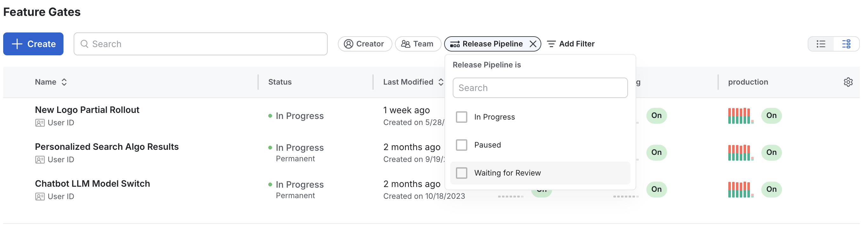Open Chatbot LLM Model Switch gate
Image resolution: width=868 pixels, height=229 pixels.
pos(92,184)
